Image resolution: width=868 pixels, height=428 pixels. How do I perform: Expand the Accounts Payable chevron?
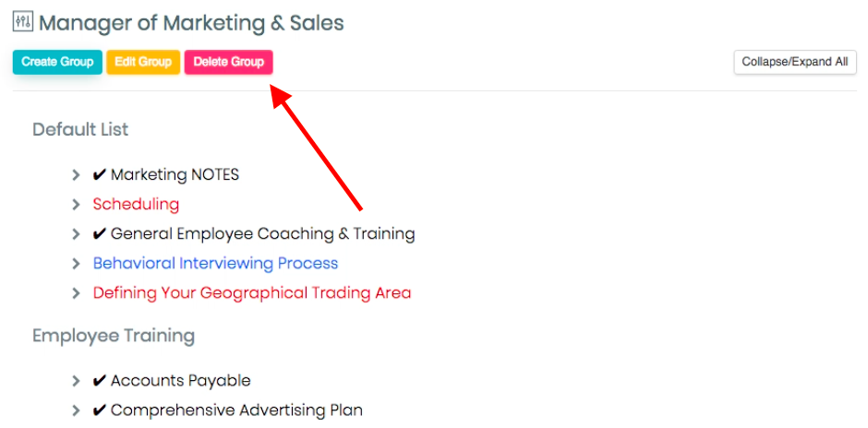(77, 381)
